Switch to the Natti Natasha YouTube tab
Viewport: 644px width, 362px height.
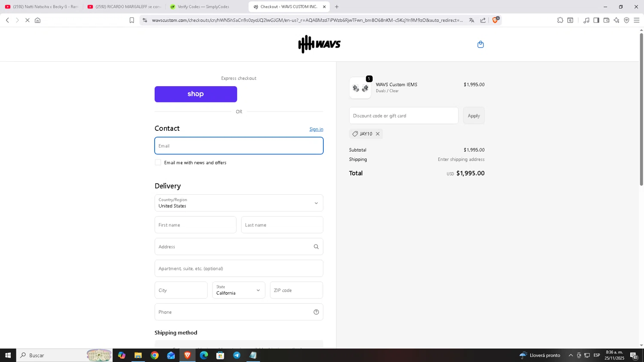click(42, 7)
